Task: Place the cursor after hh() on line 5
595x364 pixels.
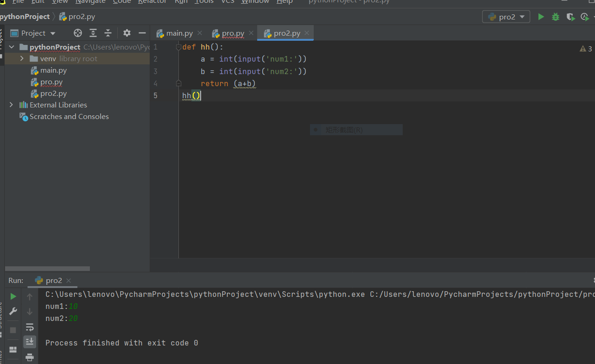Action: tap(201, 96)
